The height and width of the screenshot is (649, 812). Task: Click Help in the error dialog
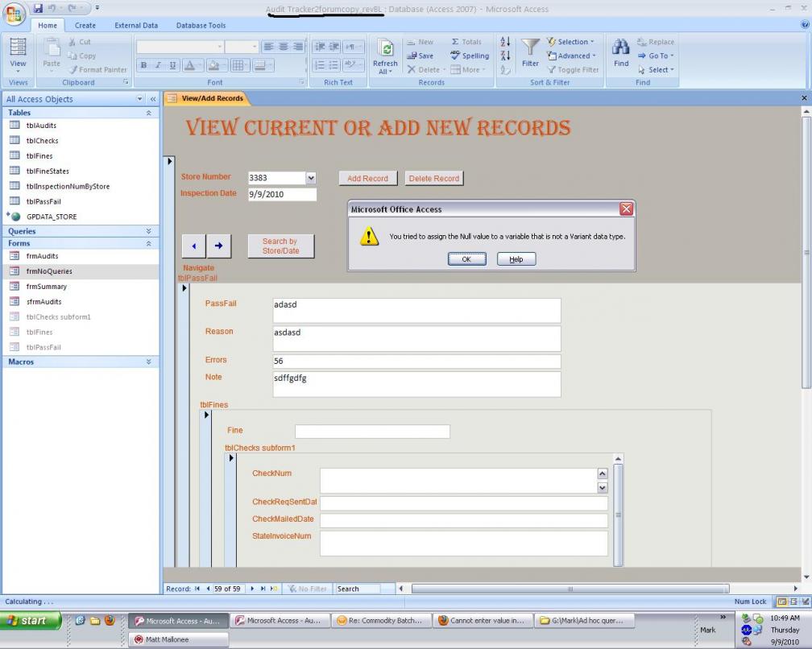(x=516, y=259)
